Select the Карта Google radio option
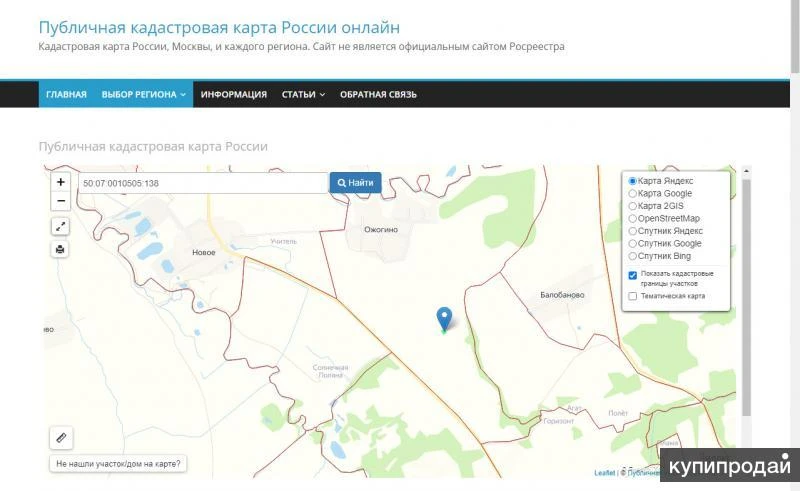The image size is (800, 491). pos(632,193)
